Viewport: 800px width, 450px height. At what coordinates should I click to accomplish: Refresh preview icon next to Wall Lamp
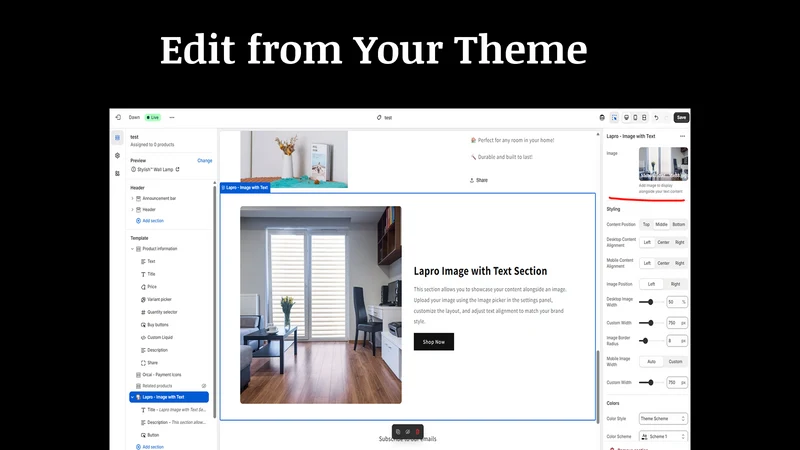pyautogui.click(x=178, y=169)
